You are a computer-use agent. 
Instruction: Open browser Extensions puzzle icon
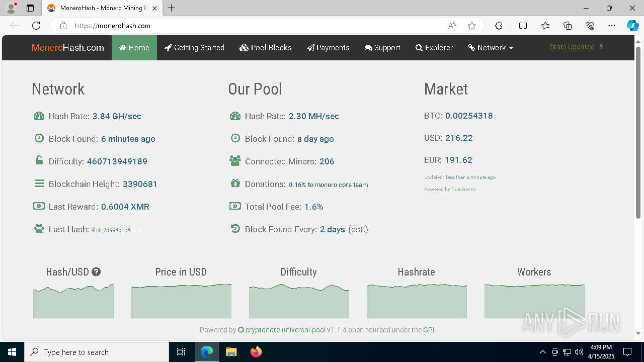point(499,26)
